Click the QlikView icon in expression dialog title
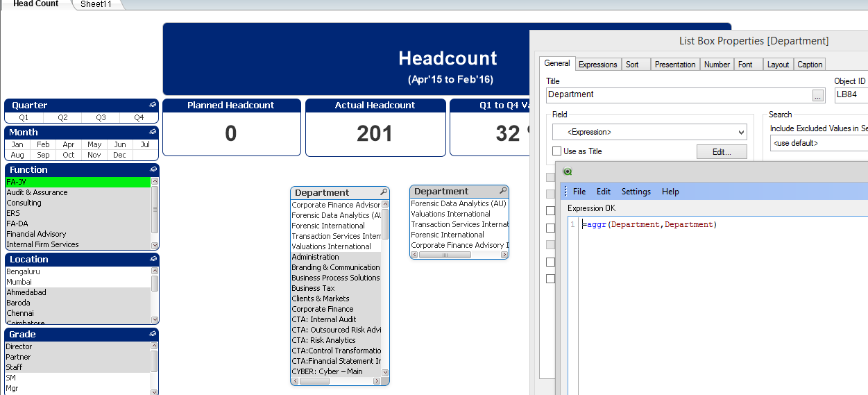 coord(568,171)
